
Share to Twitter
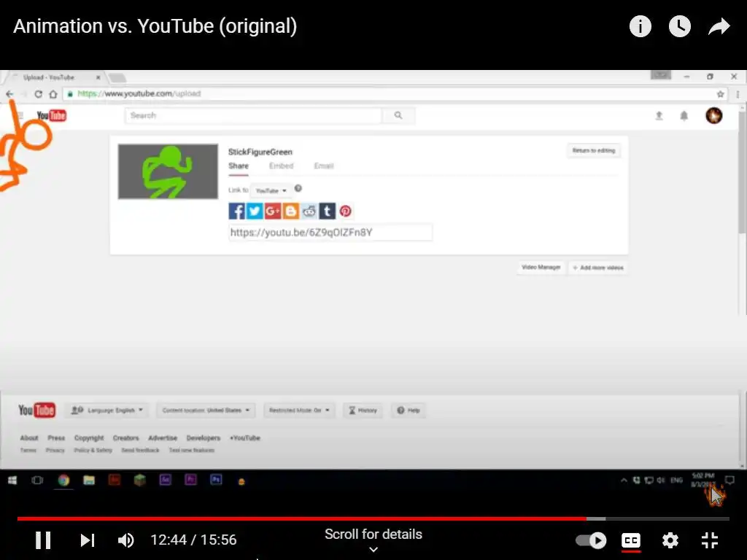[x=255, y=211]
